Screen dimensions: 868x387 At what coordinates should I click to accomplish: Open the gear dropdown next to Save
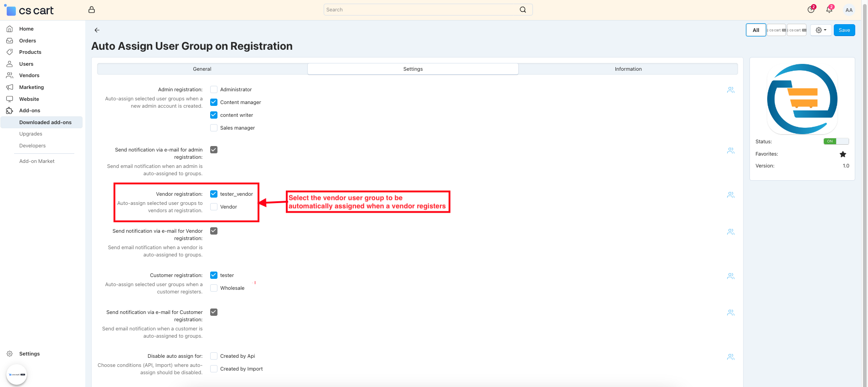(x=821, y=30)
